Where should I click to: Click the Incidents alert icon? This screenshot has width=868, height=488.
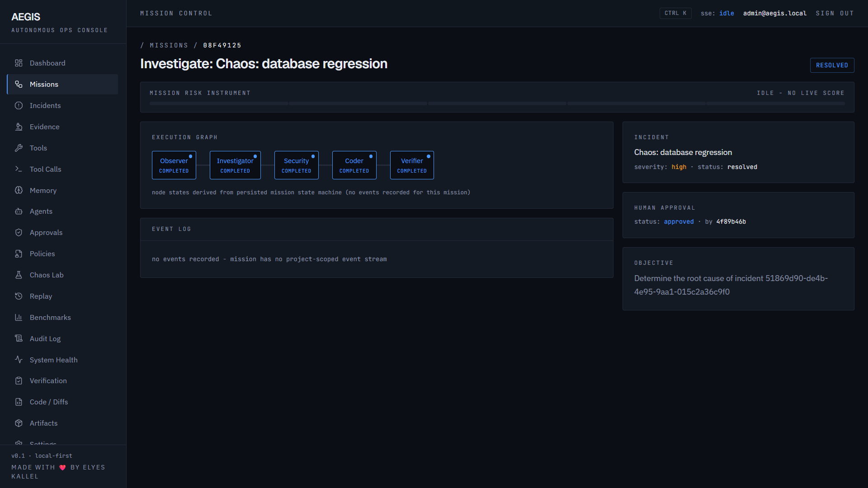point(19,106)
